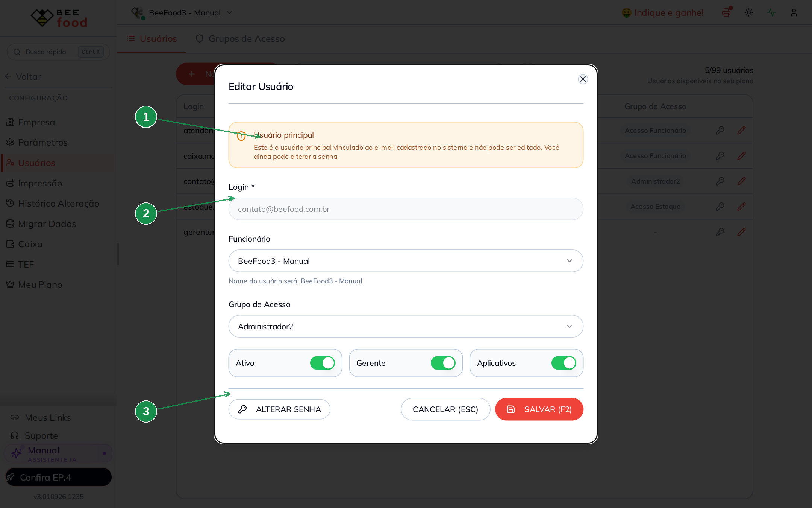Click the company avatar icon in header
This screenshot has width=812, height=508.
(138, 13)
